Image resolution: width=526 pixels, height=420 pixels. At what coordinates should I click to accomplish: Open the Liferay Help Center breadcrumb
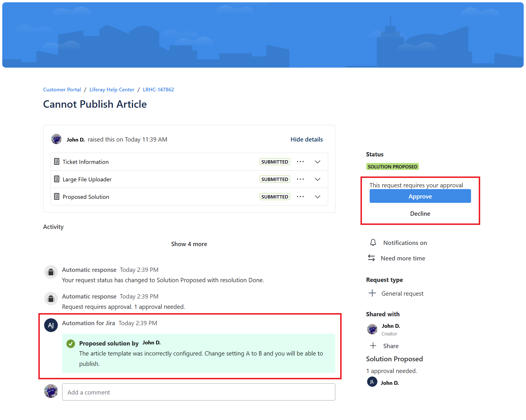click(x=112, y=90)
